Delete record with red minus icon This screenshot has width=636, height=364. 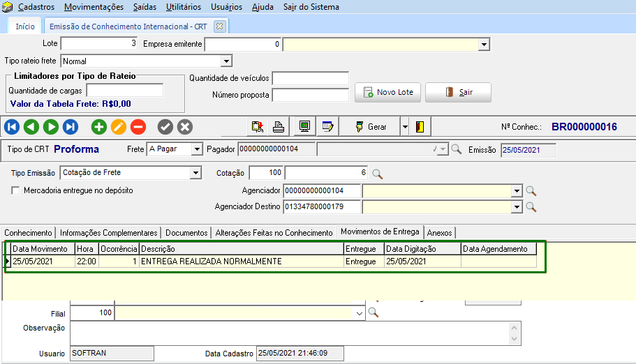(138, 127)
